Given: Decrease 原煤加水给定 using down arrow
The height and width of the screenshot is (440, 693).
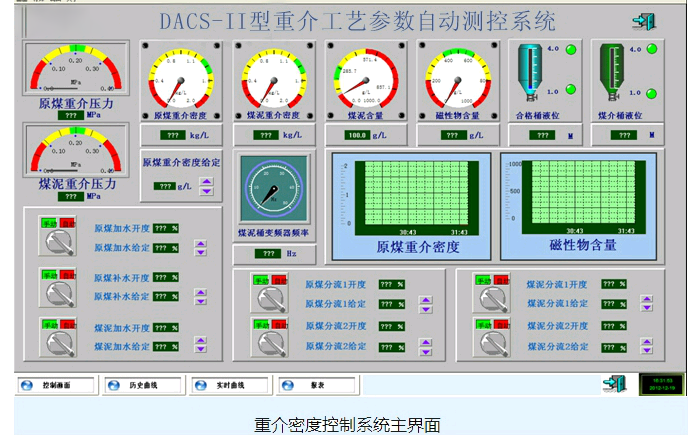Looking at the screenshot, I should click(200, 253).
